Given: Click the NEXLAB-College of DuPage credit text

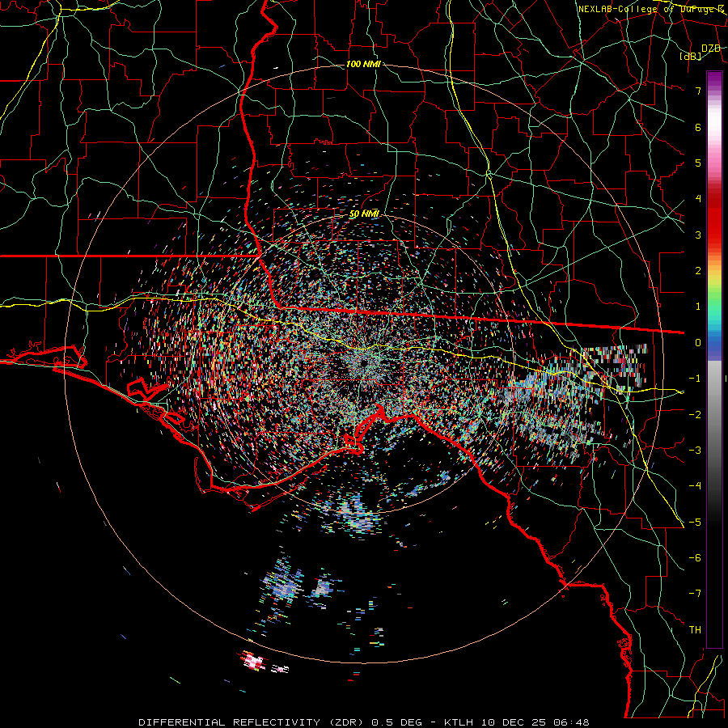Looking at the screenshot, I should [x=651, y=9].
